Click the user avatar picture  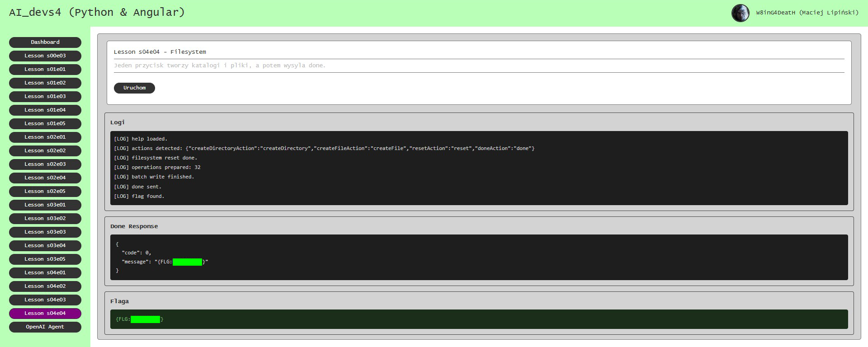tap(740, 13)
